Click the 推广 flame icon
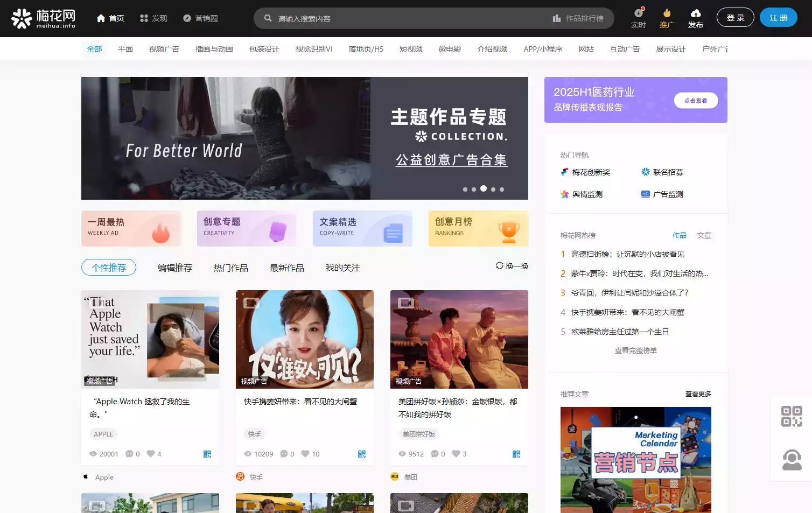The height and width of the screenshot is (513, 812). coord(667,13)
